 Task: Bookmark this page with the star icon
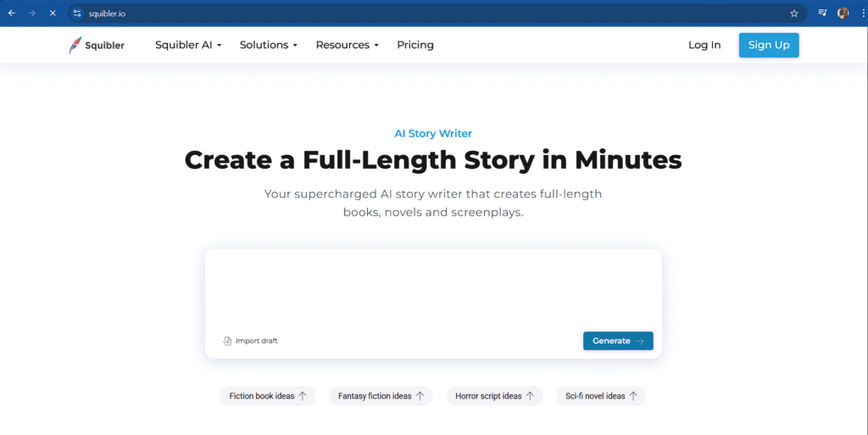pos(793,14)
